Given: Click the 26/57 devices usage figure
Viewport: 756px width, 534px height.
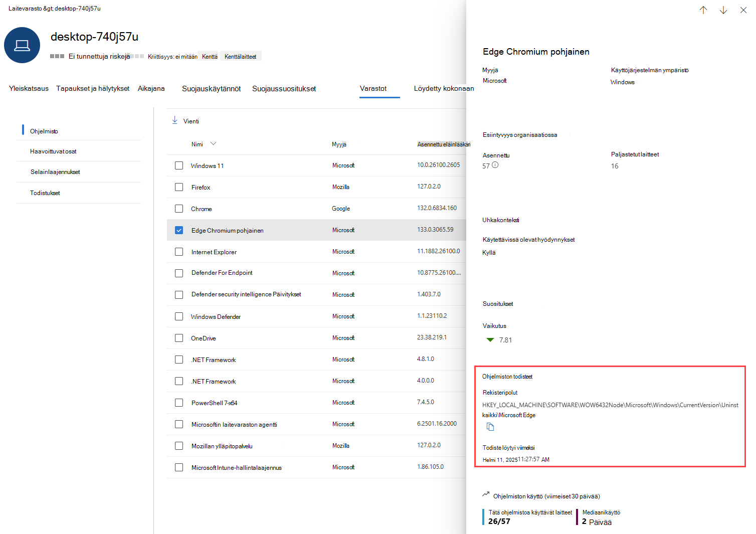Looking at the screenshot, I should click(x=499, y=521).
